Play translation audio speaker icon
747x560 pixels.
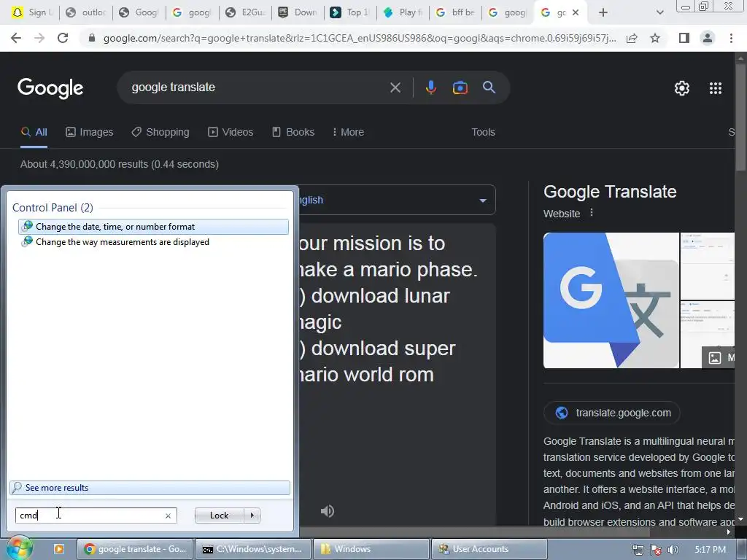coord(328,511)
